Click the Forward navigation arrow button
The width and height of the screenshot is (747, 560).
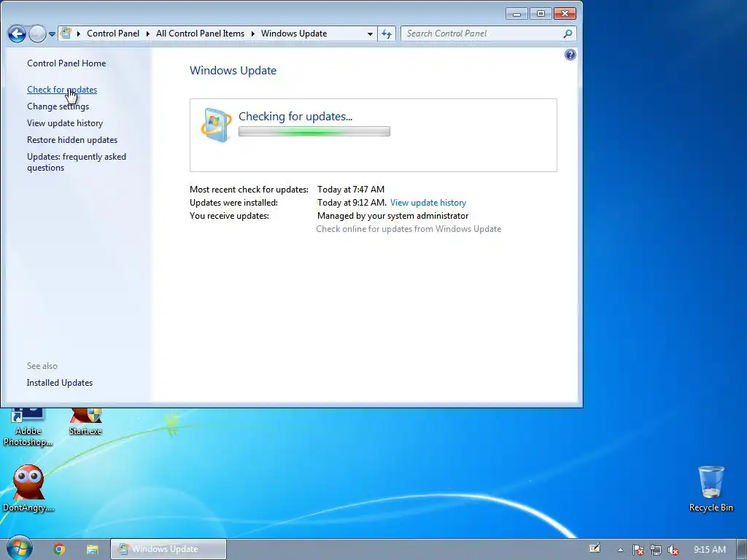(x=37, y=34)
